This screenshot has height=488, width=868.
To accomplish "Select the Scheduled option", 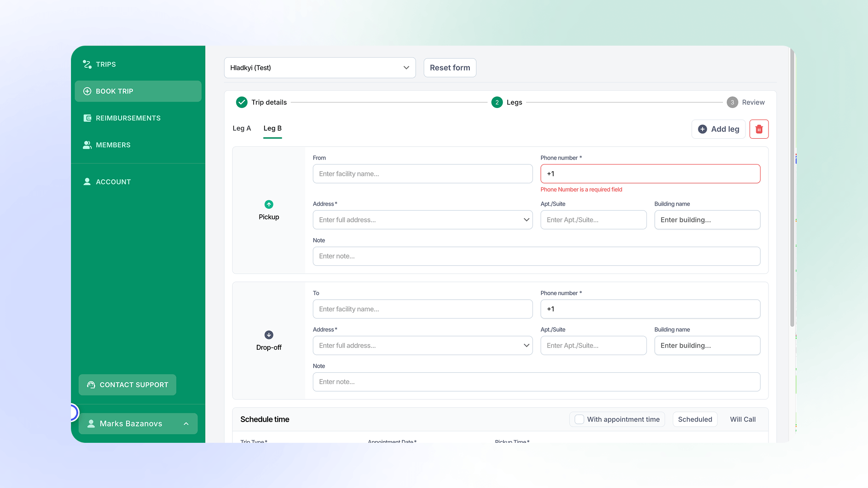I will click(x=695, y=419).
